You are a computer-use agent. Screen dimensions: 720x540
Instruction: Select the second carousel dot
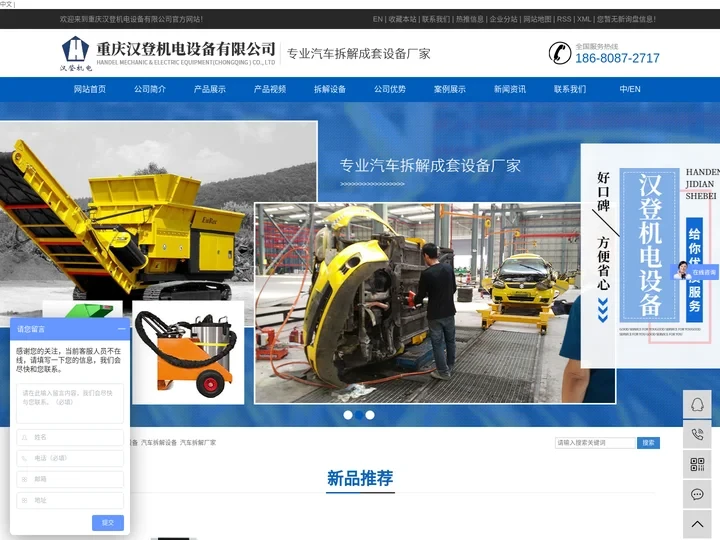click(x=359, y=415)
